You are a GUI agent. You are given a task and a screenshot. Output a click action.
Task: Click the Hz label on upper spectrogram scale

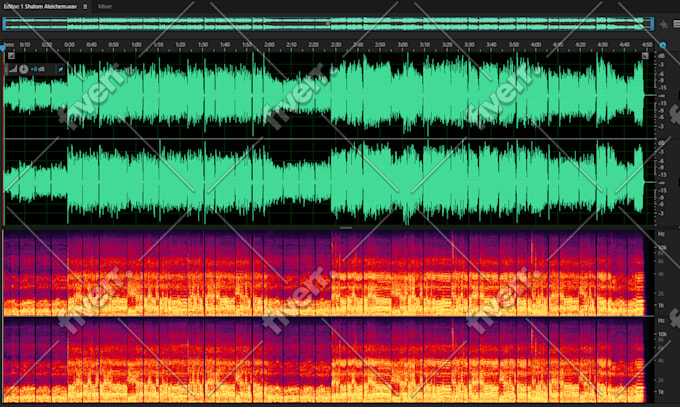coord(662,234)
